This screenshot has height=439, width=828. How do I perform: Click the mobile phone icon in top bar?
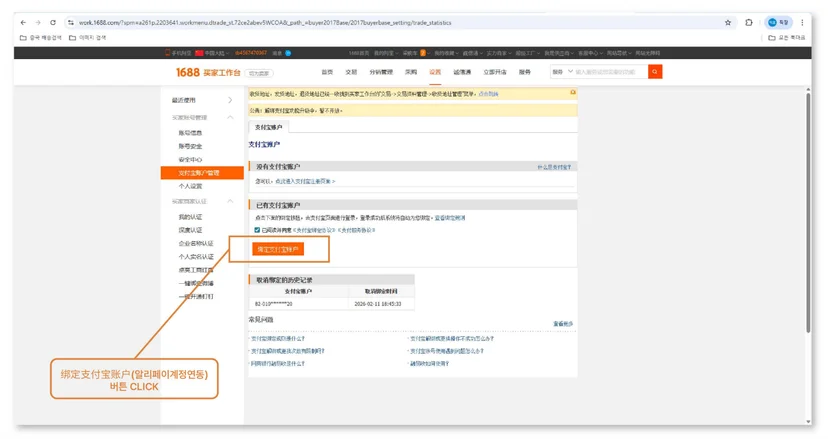coord(167,53)
